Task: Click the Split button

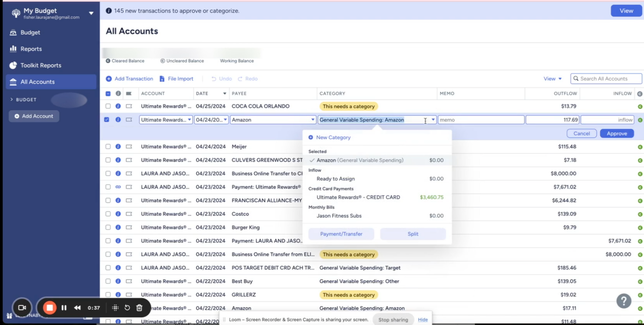Action: [413, 234]
